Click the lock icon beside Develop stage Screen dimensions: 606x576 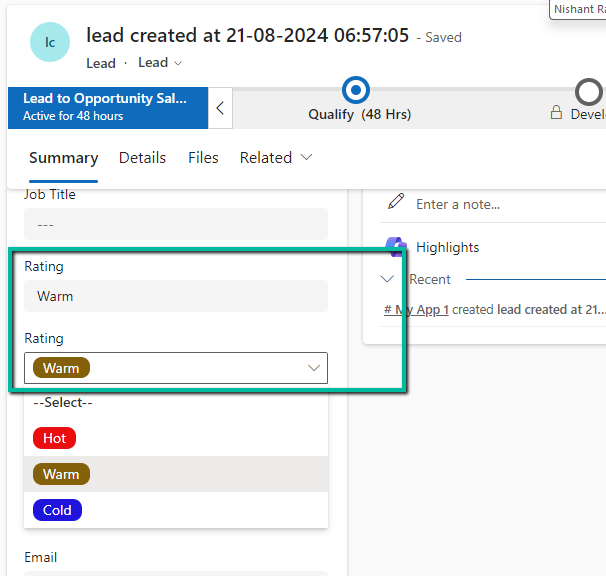556,112
